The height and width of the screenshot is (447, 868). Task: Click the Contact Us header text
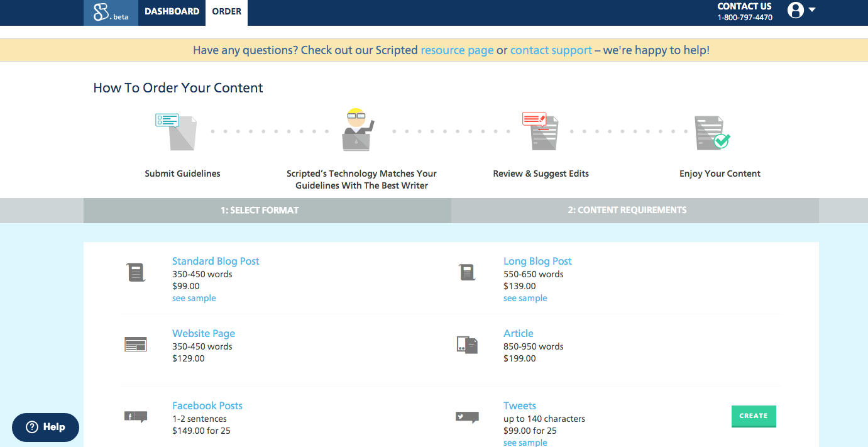click(745, 6)
